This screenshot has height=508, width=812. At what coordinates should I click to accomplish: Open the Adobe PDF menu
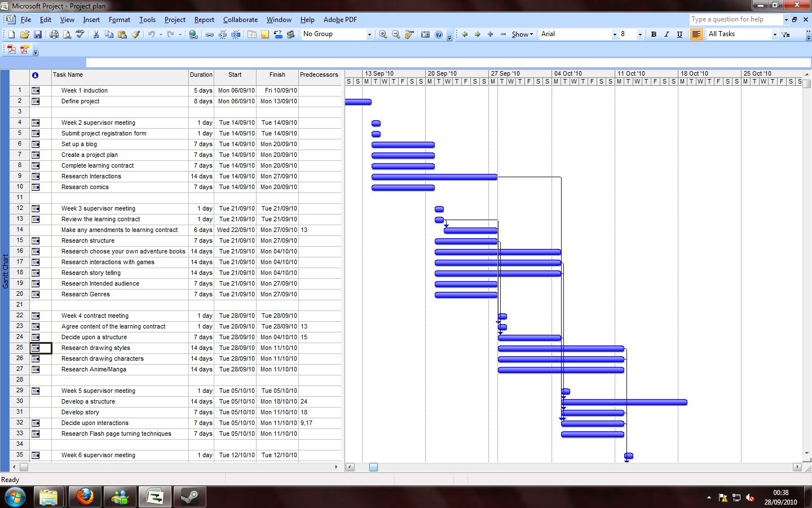tap(340, 20)
